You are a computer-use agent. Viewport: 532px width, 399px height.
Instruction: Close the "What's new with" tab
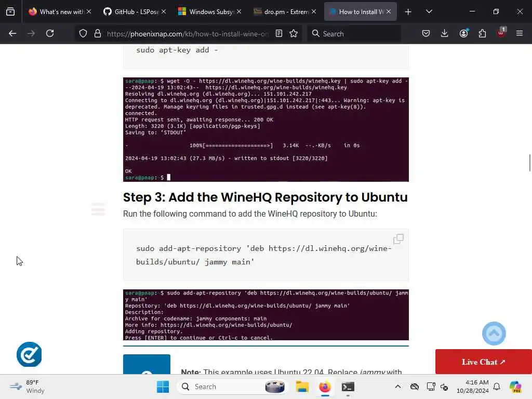tap(89, 11)
